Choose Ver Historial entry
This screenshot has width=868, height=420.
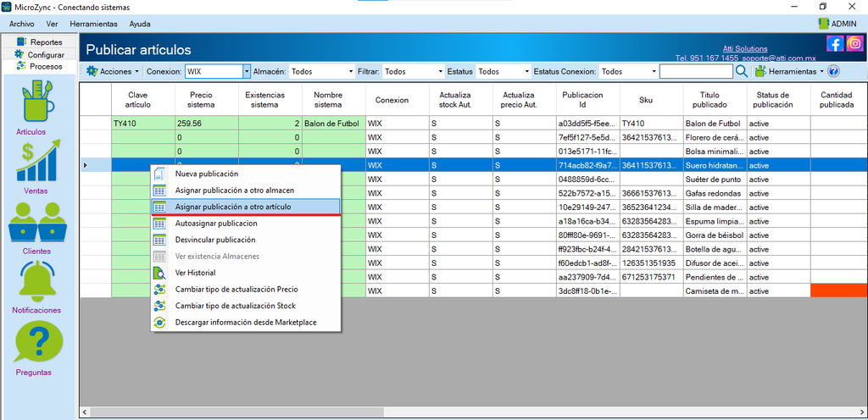pyautogui.click(x=246, y=273)
